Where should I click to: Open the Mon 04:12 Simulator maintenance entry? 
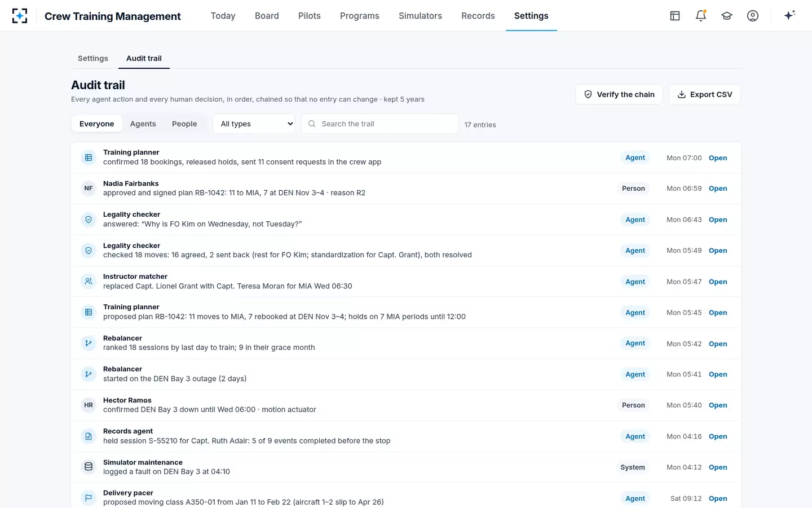coord(718,467)
